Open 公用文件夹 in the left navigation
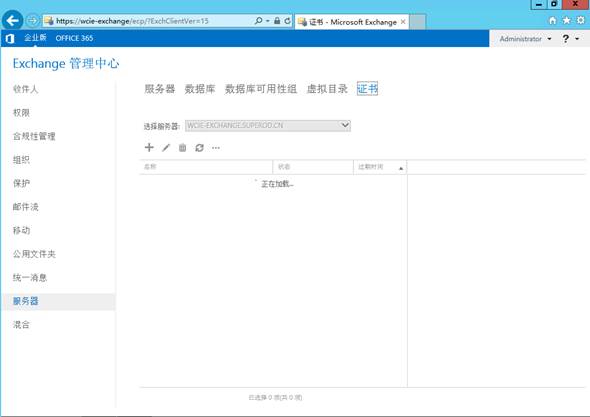 (x=34, y=254)
